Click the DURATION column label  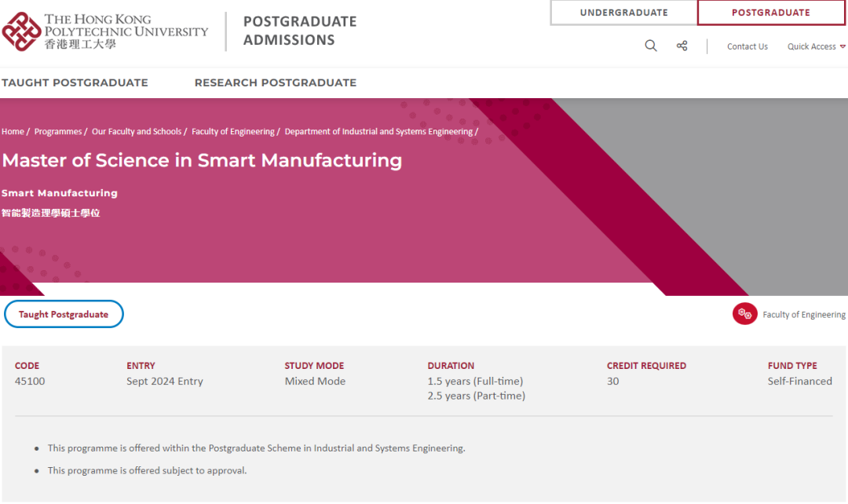451,366
